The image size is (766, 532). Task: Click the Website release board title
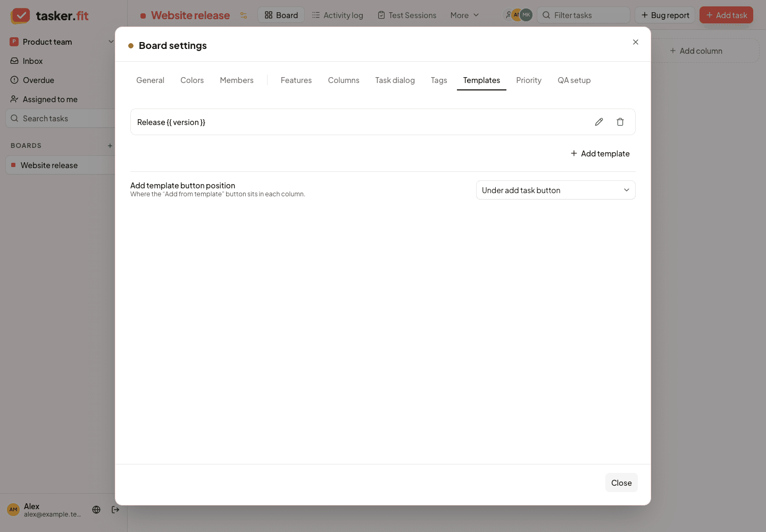[190, 15]
